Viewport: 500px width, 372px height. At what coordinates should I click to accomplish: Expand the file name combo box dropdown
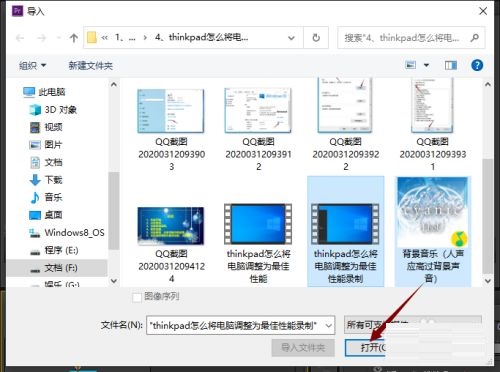tap(329, 325)
